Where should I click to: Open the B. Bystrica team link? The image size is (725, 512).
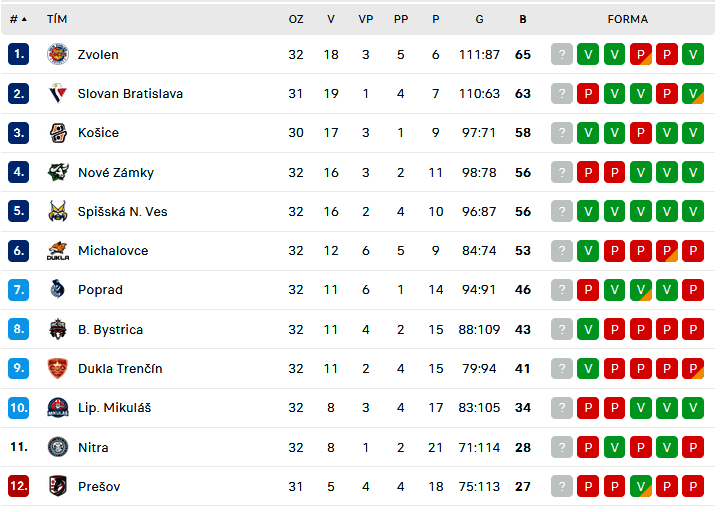tap(111, 329)
